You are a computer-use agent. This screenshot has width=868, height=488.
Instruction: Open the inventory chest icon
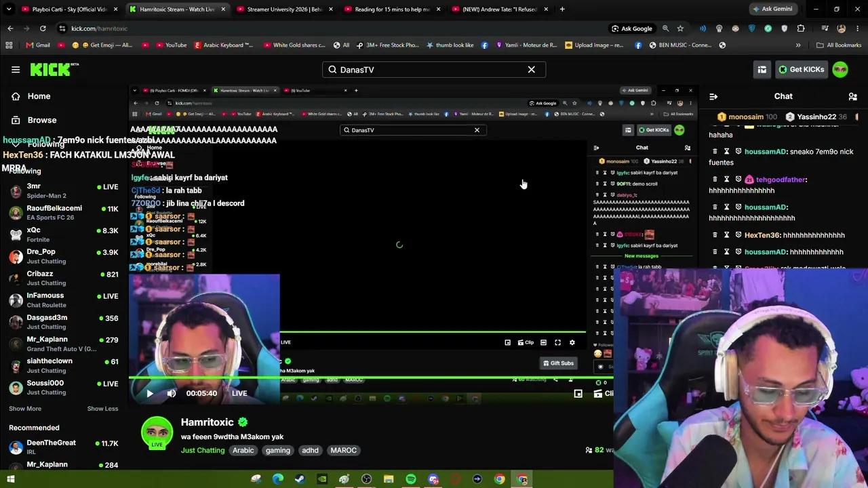(762, 69)
